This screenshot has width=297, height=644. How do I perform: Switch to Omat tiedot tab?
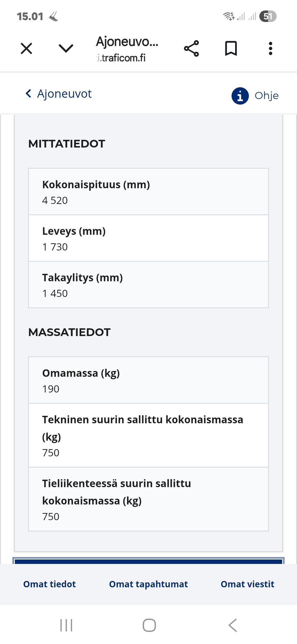pos(49,584)
